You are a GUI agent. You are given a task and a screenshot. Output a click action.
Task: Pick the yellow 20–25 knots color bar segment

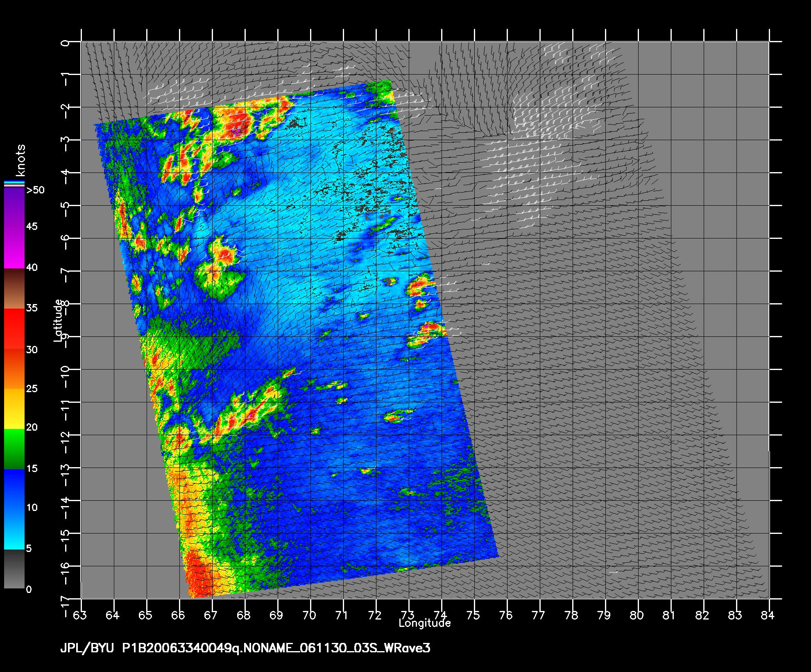14,409
